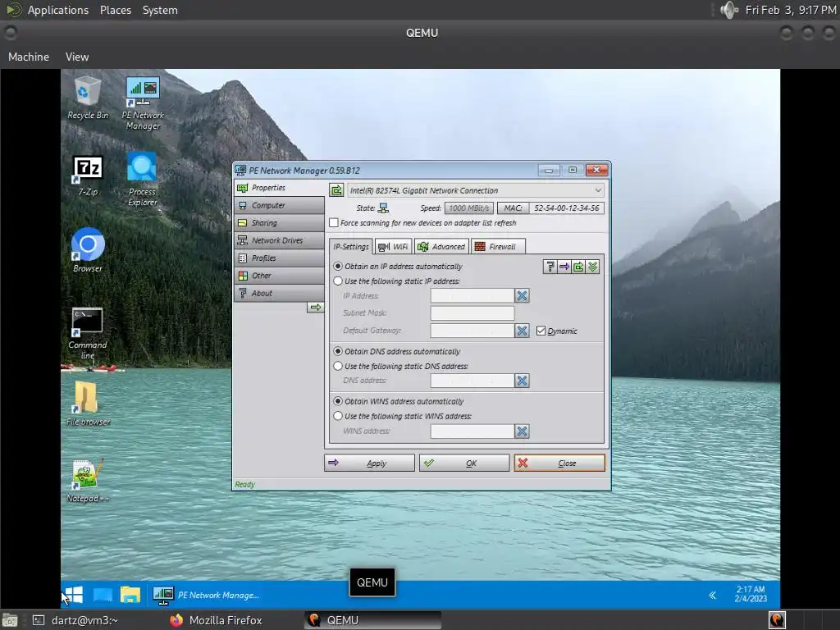
Task: Open the Network Drives sidebar section
Action: click(279, 240)
